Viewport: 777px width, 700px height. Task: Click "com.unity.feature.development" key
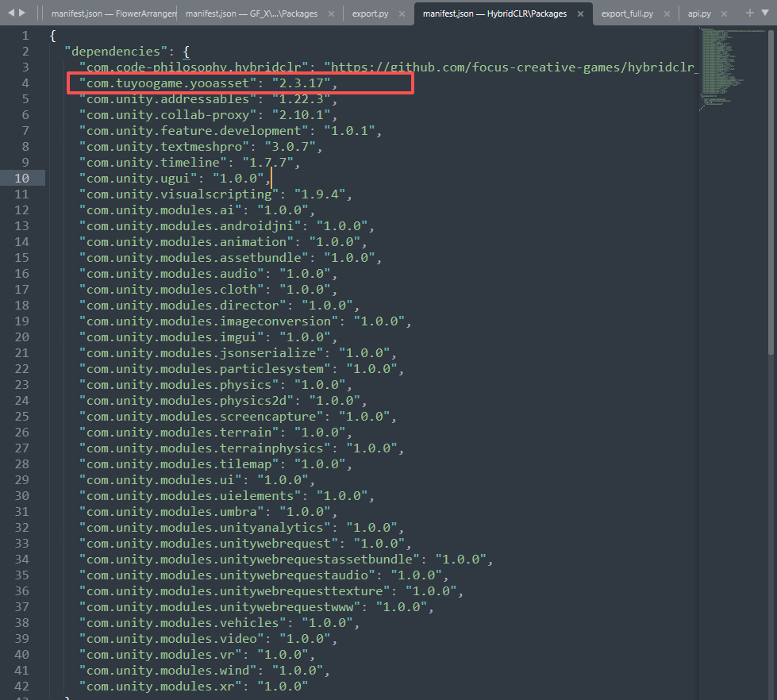(x=194, y=131)
